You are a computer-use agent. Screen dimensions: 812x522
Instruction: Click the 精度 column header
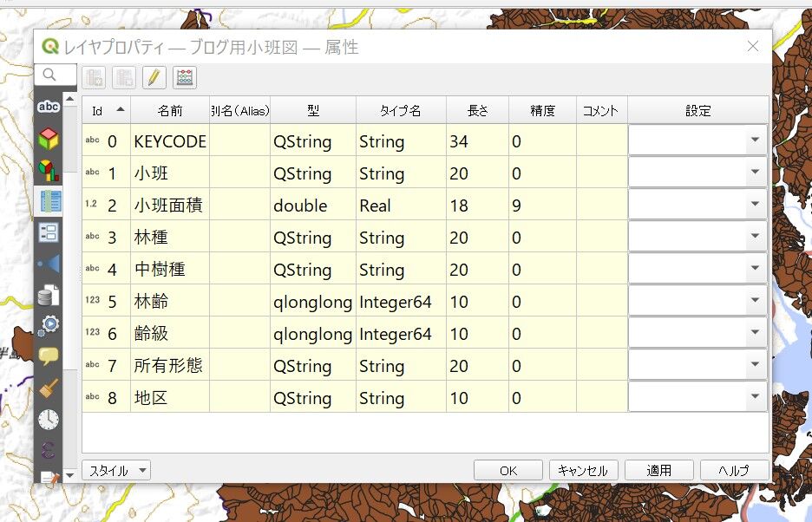(x=543, y=110)
